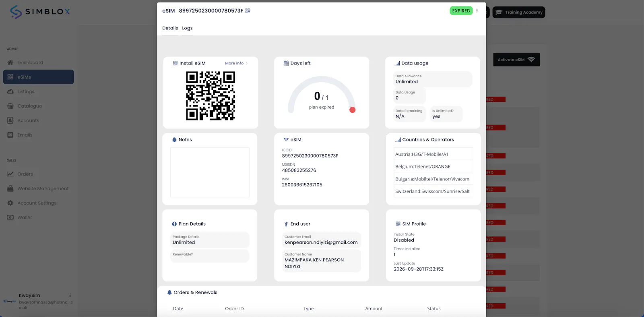Click the EXPIRED status badge

point(461,11)
